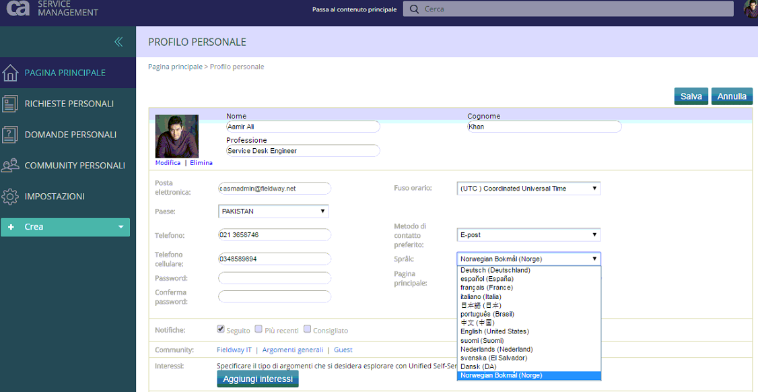Open Richieste Personali list icon
The height and width of the screenshot is (392, 758).
[x=10, y=103]
